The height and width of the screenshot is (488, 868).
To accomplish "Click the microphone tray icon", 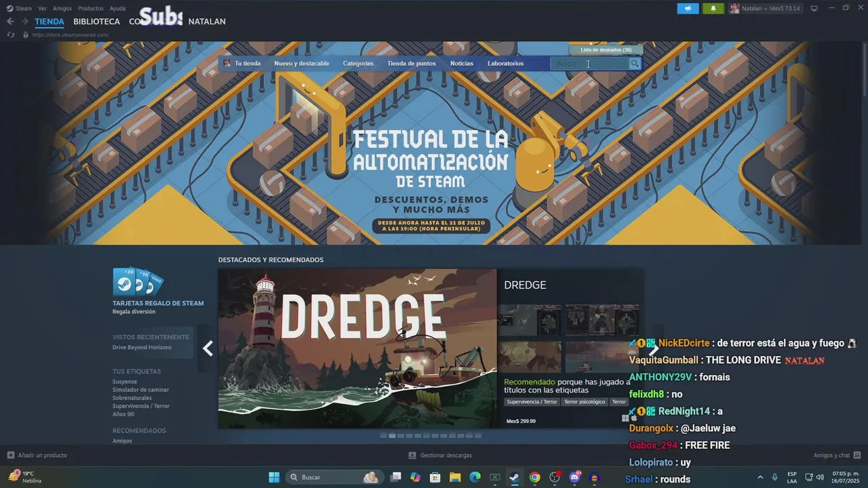I will pos(774,477).
